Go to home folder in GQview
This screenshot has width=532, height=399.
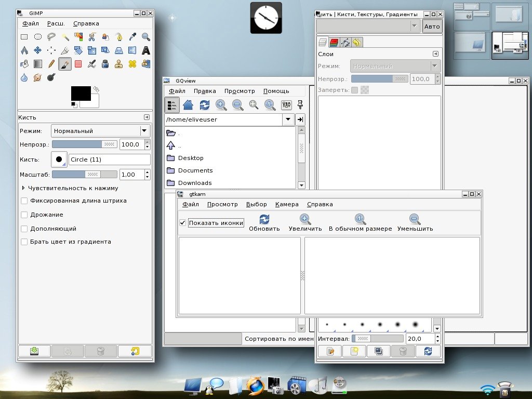188,105
